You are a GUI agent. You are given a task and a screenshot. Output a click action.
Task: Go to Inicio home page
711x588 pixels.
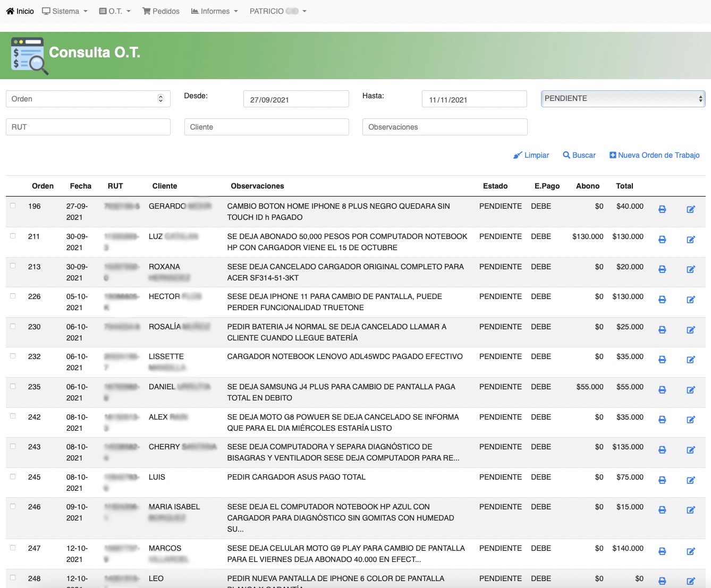pyautogui.click(x=20, y=11)
